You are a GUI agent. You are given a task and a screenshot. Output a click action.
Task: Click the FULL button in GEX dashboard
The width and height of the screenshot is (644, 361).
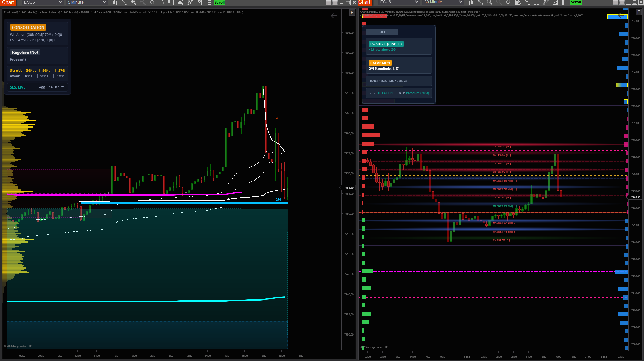382,32
